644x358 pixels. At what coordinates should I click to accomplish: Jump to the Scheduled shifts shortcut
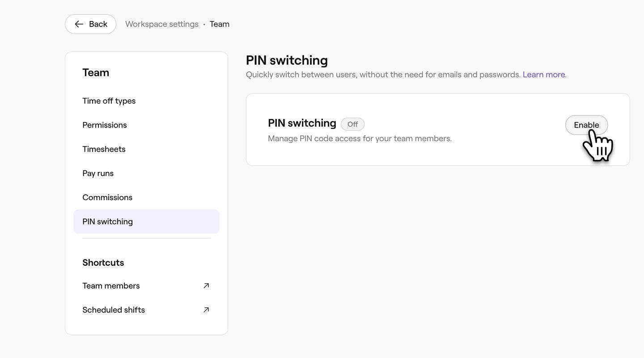pos(114,310)
